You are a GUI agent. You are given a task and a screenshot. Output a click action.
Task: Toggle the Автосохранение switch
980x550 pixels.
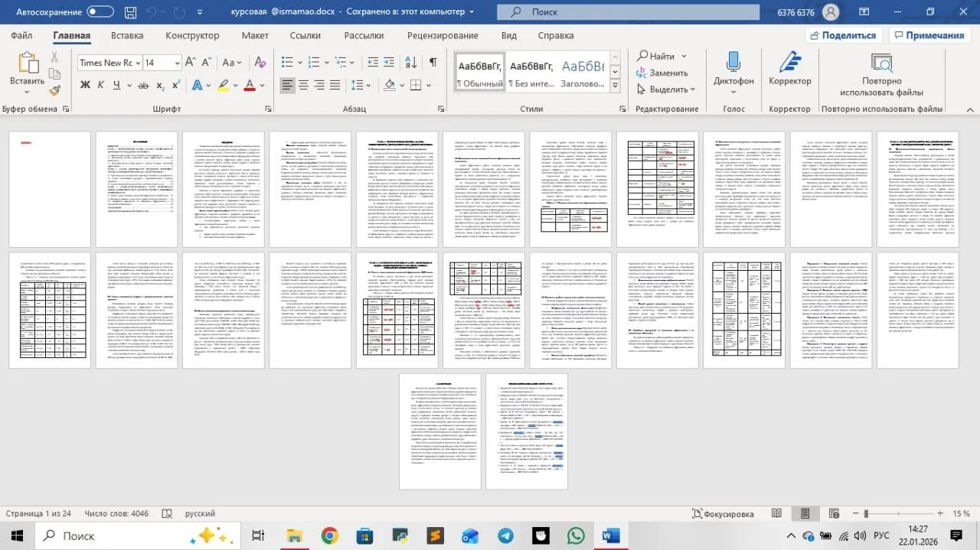pos(100,11)
